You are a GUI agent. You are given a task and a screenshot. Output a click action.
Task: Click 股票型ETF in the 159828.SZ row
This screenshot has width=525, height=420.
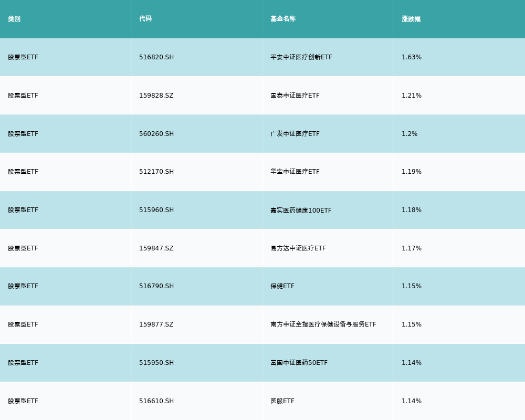23,96
